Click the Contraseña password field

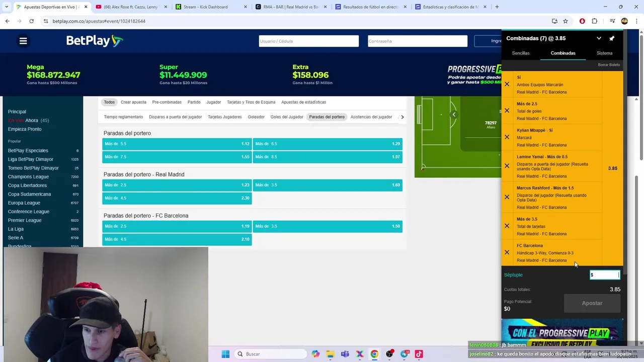(417, 41)
